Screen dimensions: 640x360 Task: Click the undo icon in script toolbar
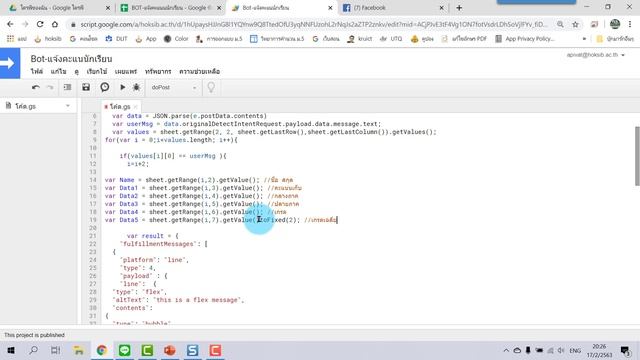point(36,87)
